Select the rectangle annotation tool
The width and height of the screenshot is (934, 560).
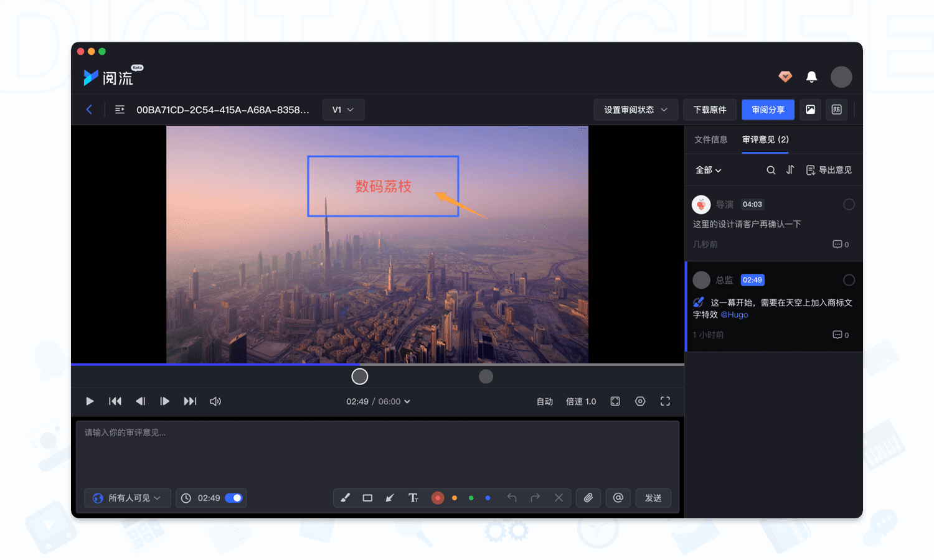(367, 498)
